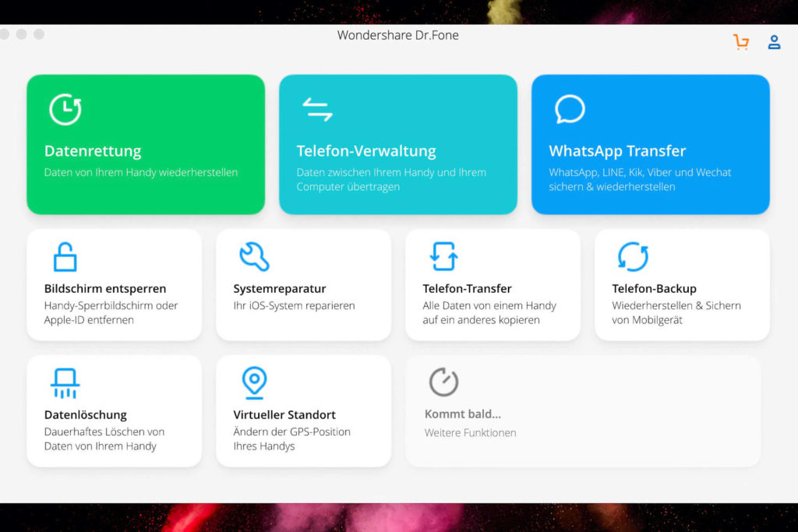Screen dimensions: 798x532
Task: Click the Datenlöschung shredder icon
Action: point(65,383)
